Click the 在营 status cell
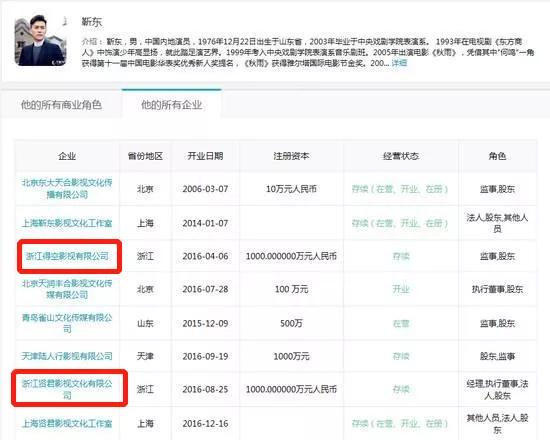The image size is (550, 440). pos(401,323)
